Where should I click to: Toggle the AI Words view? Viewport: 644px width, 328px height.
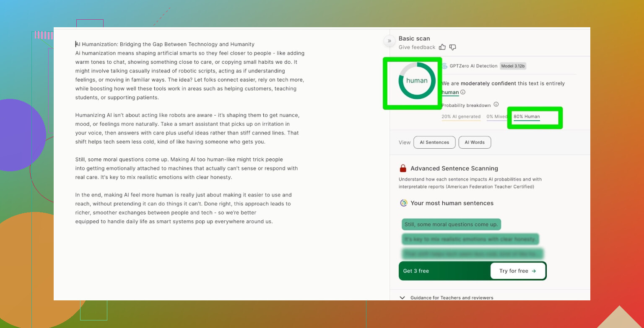coord(475,142)
